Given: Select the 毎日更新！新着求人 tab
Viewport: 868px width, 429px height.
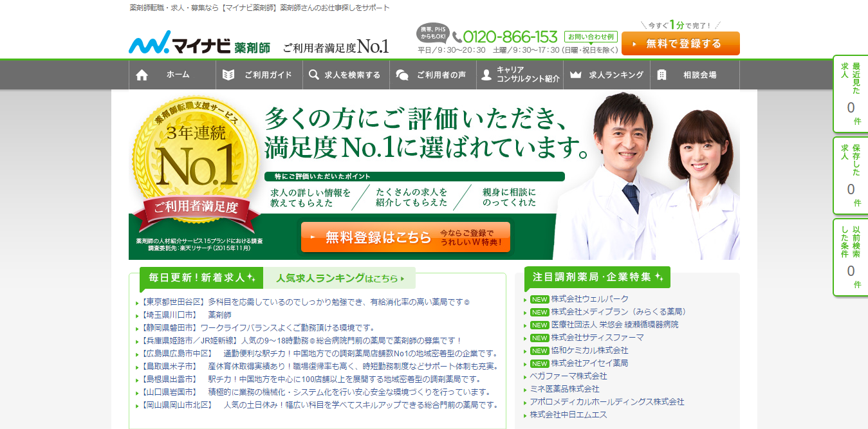Looking at the screenshot, I should pos(201,278).
